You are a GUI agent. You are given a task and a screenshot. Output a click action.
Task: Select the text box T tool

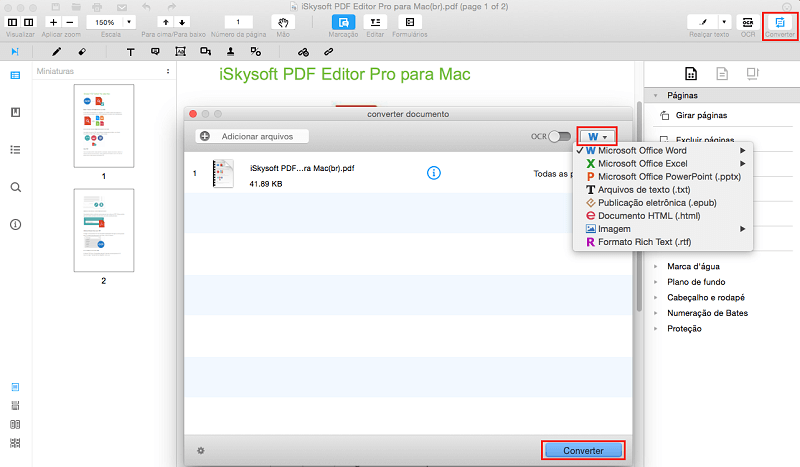click(x=131, y=52)
